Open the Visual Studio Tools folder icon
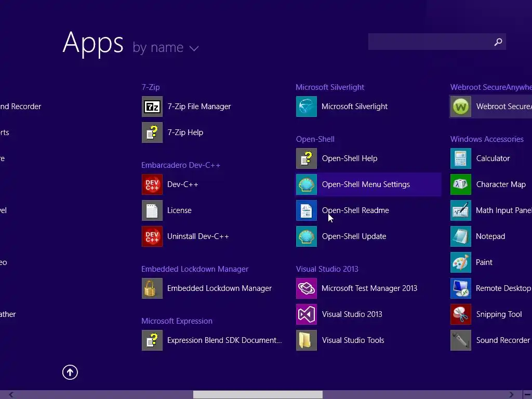This screenshot has width=532, height=399. coord(307,340)
